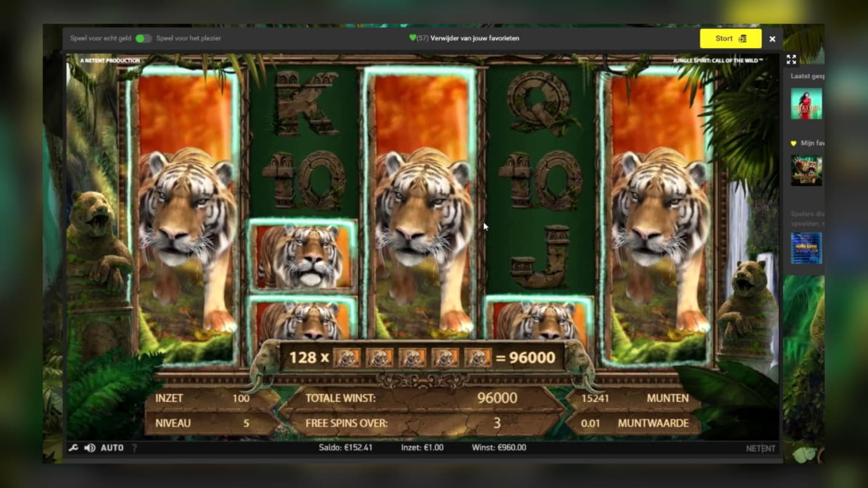Click the 10 symbol on reel four
868x488 pixels.
[541, 180]
